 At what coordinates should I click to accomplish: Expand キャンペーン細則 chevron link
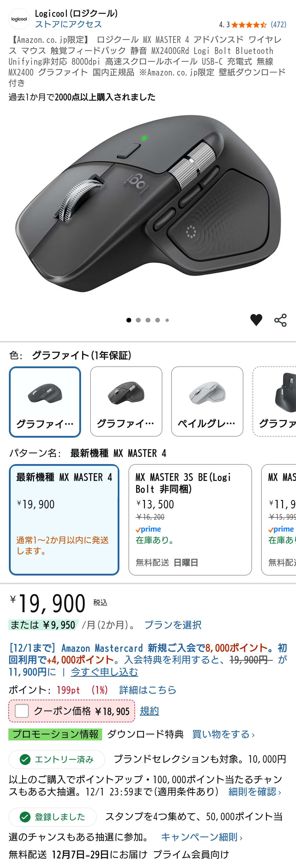click(x=201, y=837)
